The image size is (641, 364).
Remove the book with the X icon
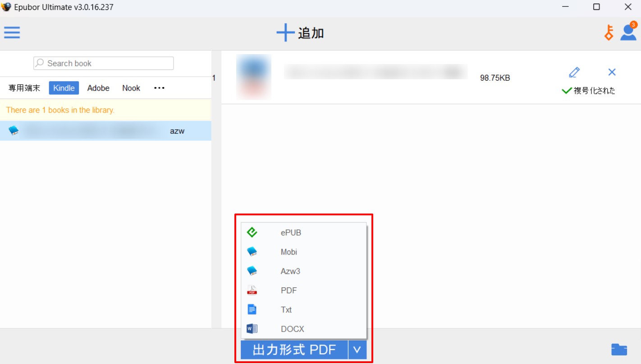point(612,72)
